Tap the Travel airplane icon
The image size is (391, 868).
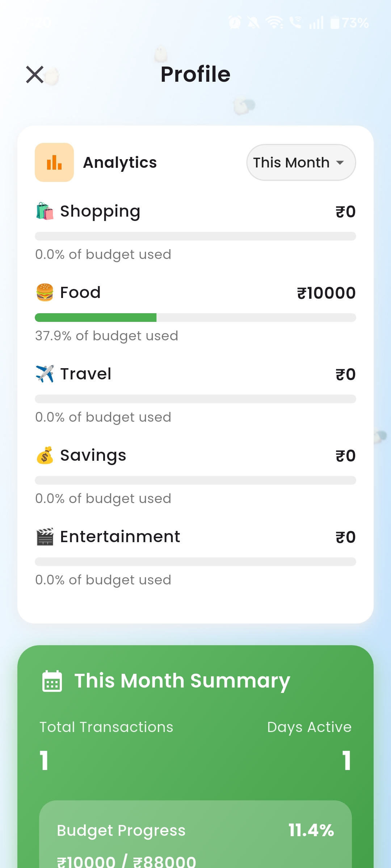coord(45,374)
